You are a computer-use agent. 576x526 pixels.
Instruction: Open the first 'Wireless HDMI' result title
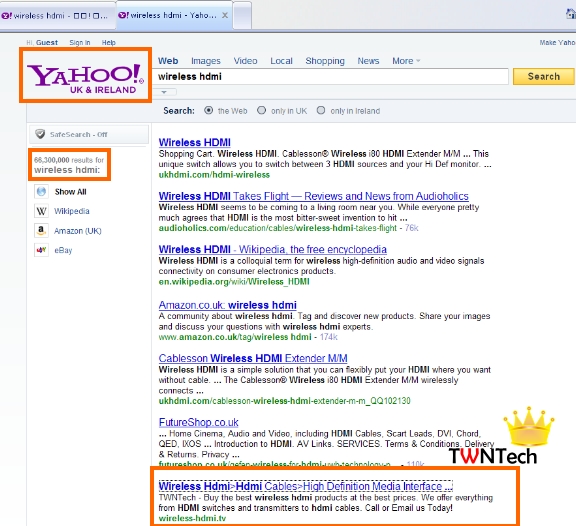[x=195, y=143]
